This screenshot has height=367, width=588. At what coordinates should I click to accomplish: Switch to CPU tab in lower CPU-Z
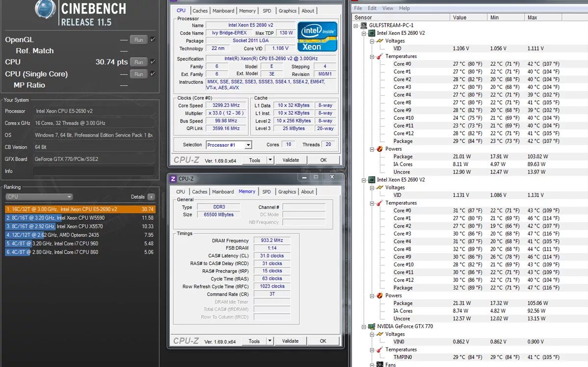pyautogui.click(x=180, y=191)
